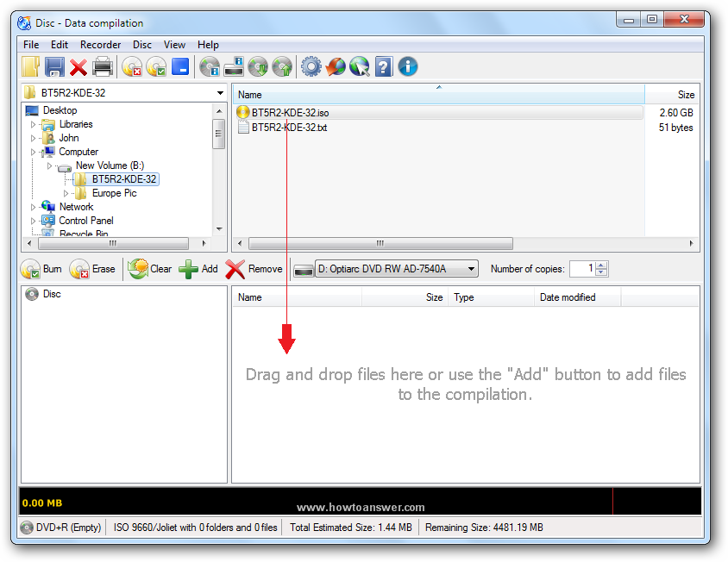
Task: Click the folder tree horizontal scrollbar
Action: click(113, 244)
